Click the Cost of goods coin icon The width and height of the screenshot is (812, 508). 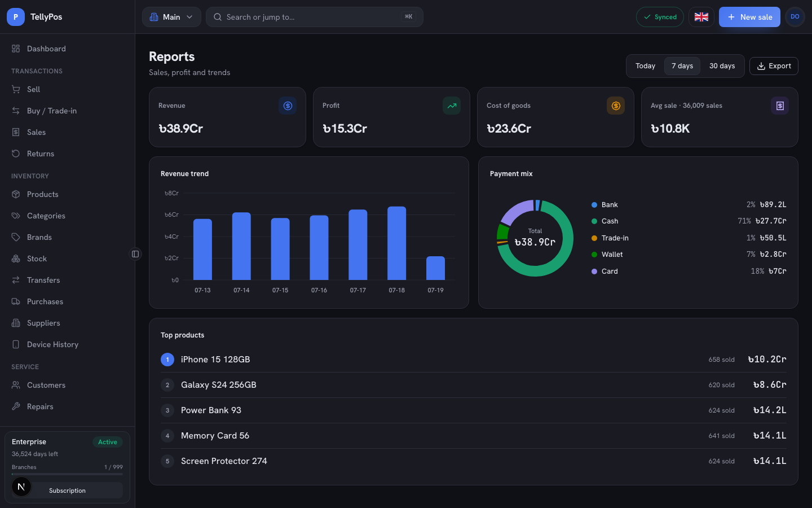[616, 106]
